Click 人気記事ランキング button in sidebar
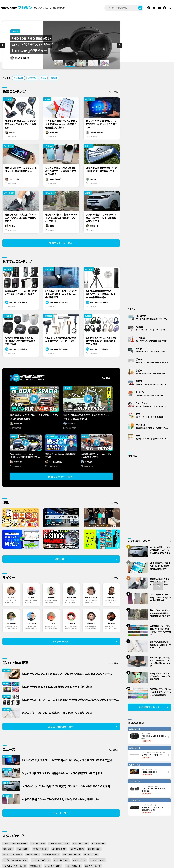 coord(149,707)
